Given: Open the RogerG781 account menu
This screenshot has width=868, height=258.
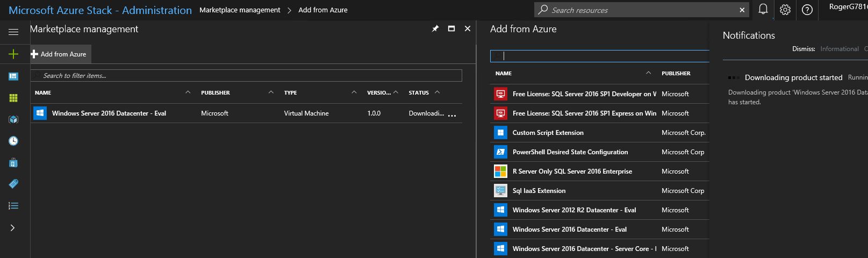Looking at the screenshot, I should (848, 7).
